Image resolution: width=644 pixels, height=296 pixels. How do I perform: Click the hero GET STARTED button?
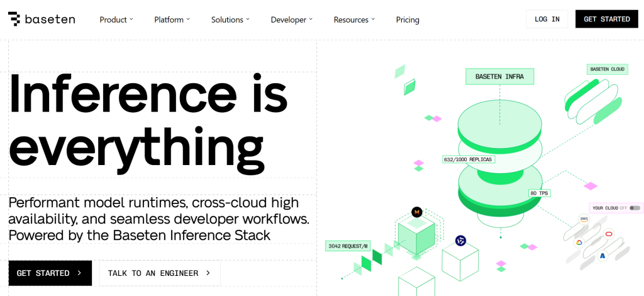[50, 273]
